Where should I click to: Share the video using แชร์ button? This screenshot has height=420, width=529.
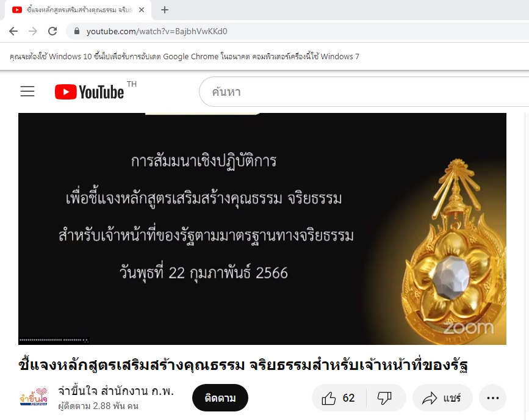(442, 398)
